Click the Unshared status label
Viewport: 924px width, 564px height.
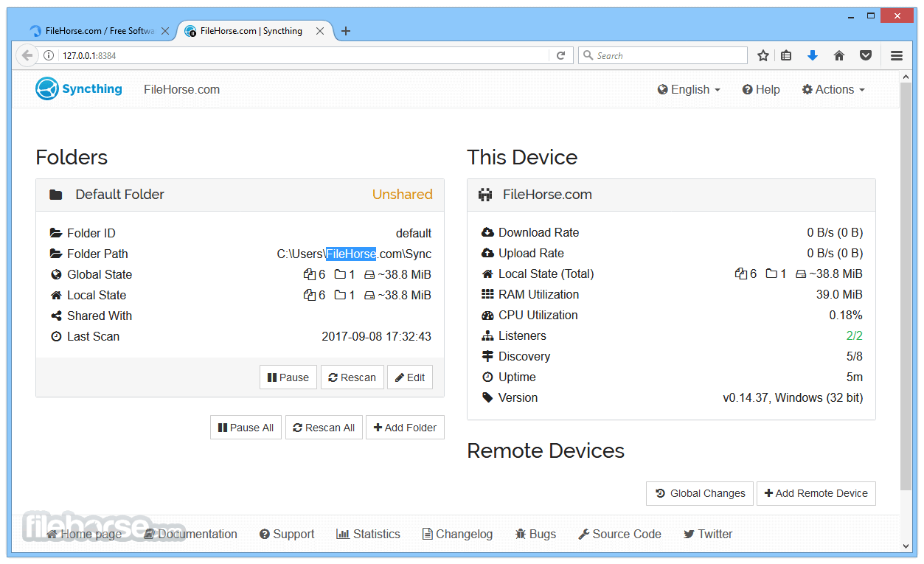(x=402, y=194)
